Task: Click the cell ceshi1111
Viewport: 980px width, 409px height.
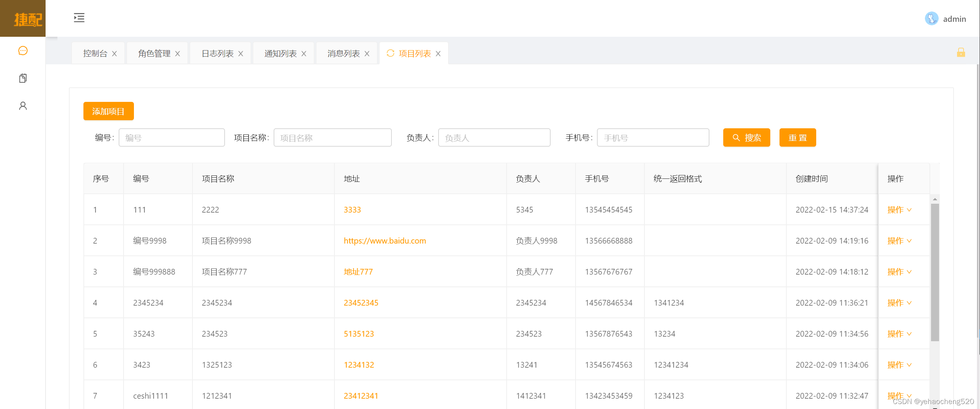Action: (x=151, y=396)
